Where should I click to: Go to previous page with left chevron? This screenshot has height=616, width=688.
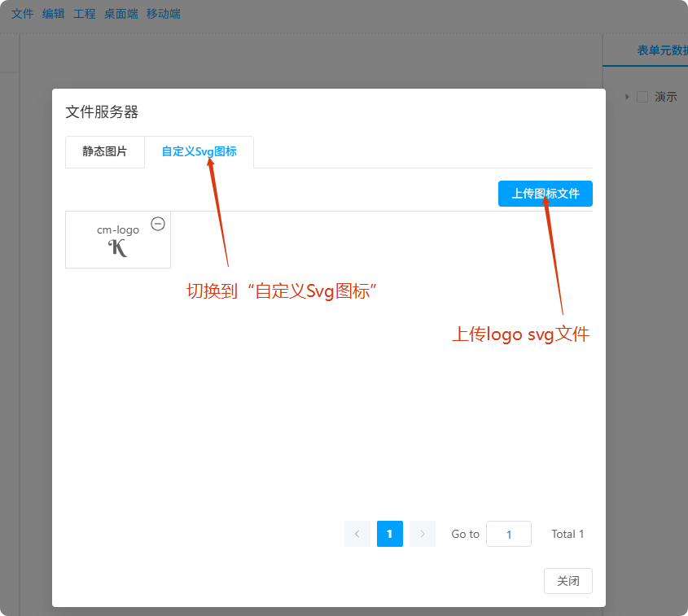click(x=357, y=534)
